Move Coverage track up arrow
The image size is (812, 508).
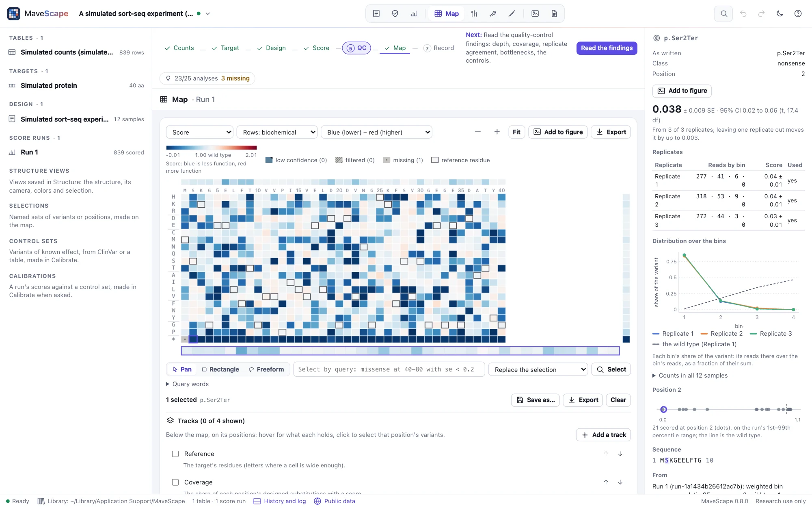(x=606, y=482)
